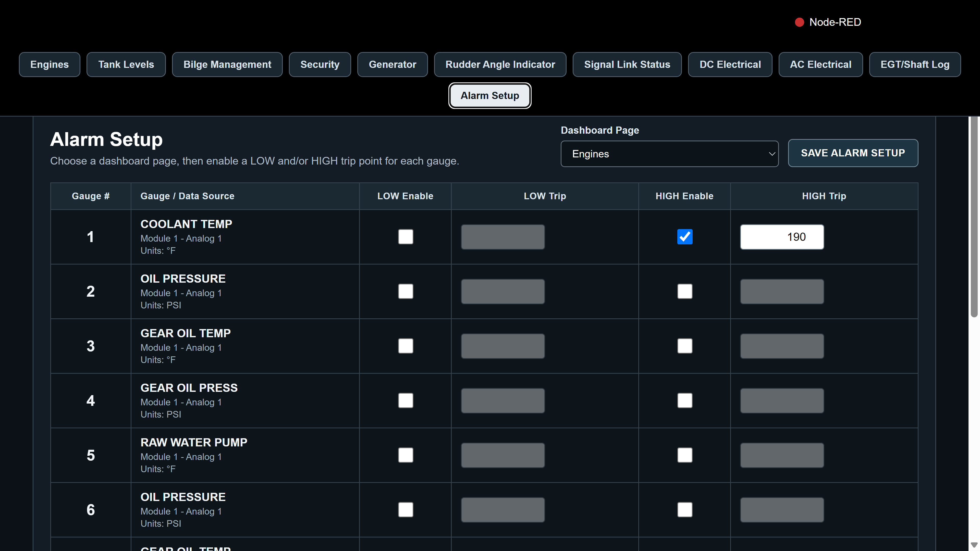The image size is (980, 551).
Task: Open the AC Electrical tab
Action: (820, 64)
